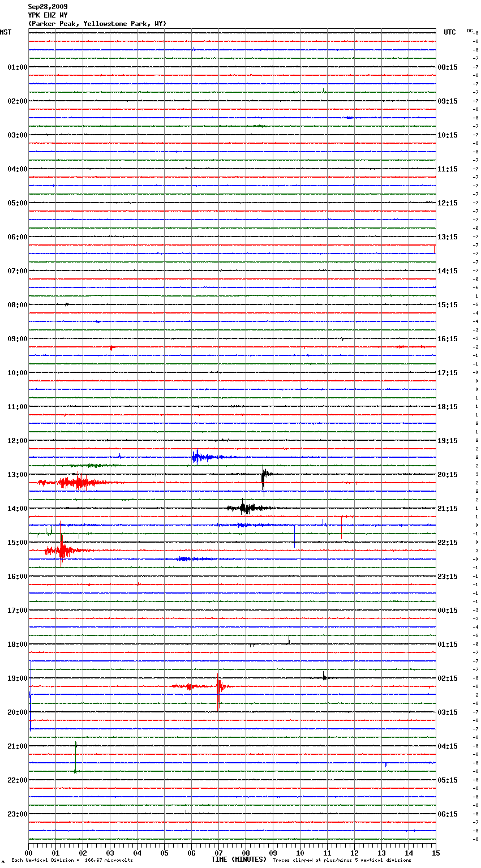Viewport: 481px width, 868px height.
Task: Select the 02:00 MST time label
Action: click(x=18, y=101)
